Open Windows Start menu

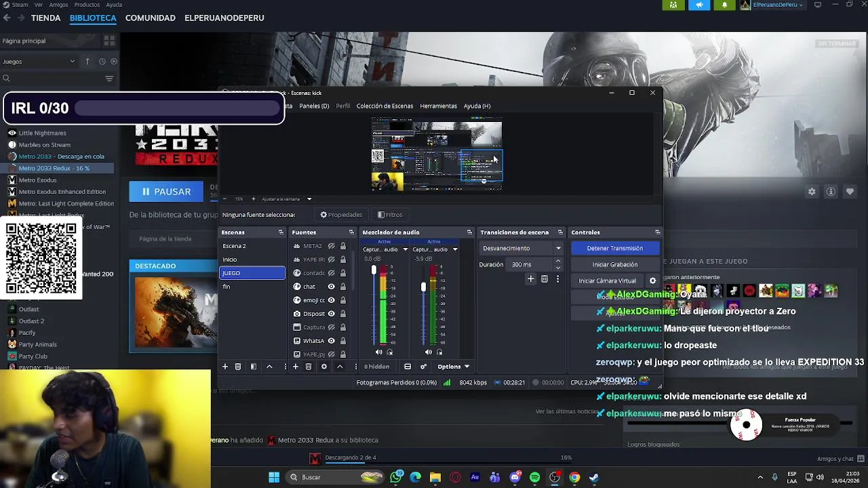(x=274, y=477)
